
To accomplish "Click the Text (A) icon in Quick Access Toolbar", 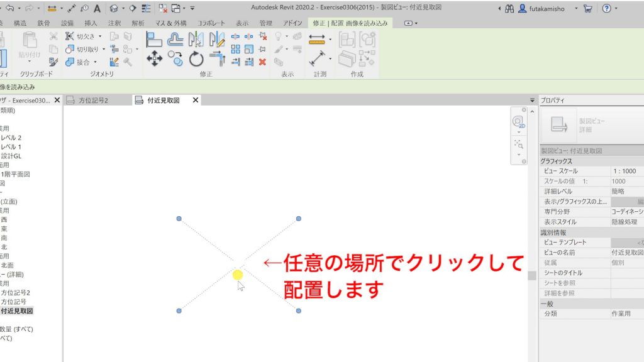I will 97,8.
